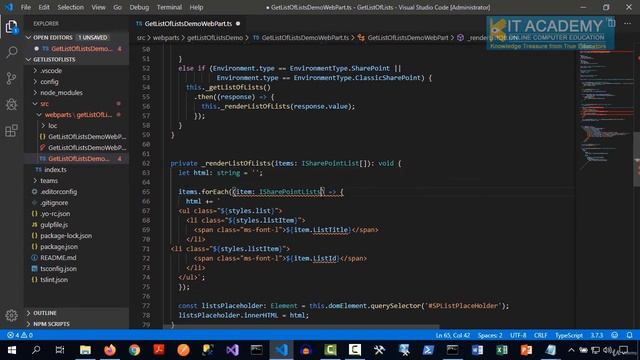This screenshot has width=640, height=360.
Task: Open the Source Control view
Action: [11, 78]
